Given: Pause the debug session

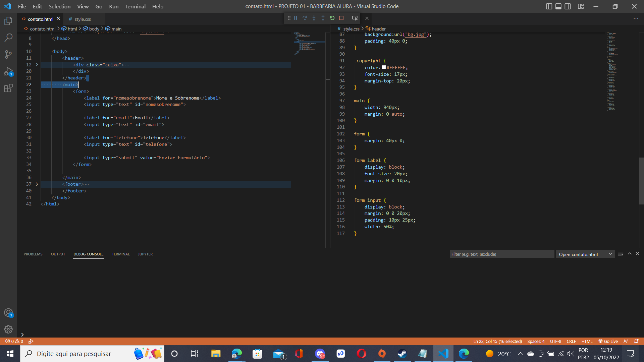Looking at the screenshot, I should (x=296, y=18).
